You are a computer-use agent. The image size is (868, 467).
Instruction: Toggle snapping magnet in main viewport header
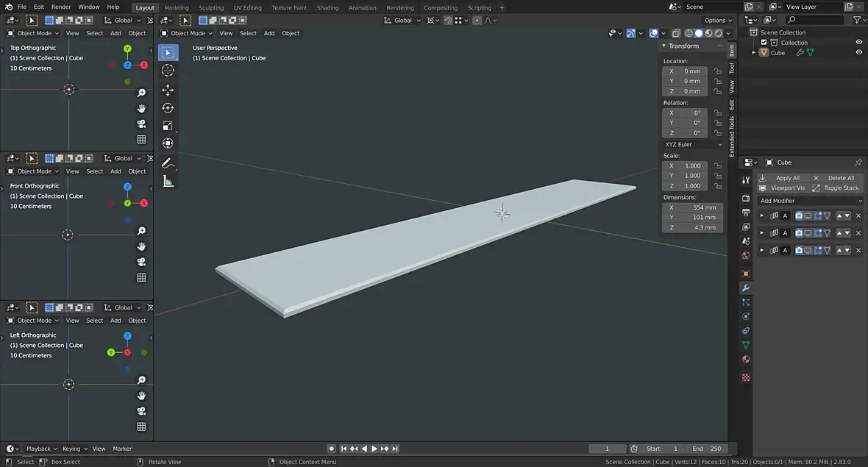click(449, 21)
